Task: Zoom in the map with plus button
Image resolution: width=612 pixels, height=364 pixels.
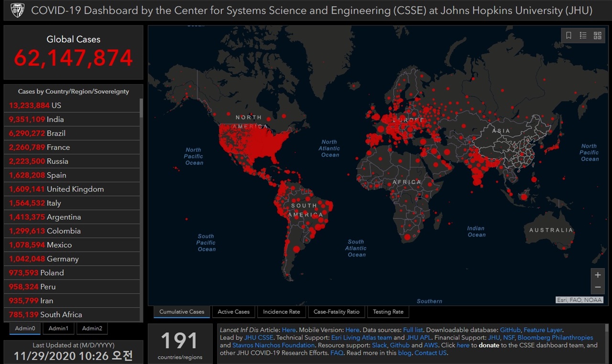Action: tap(598, 275)
